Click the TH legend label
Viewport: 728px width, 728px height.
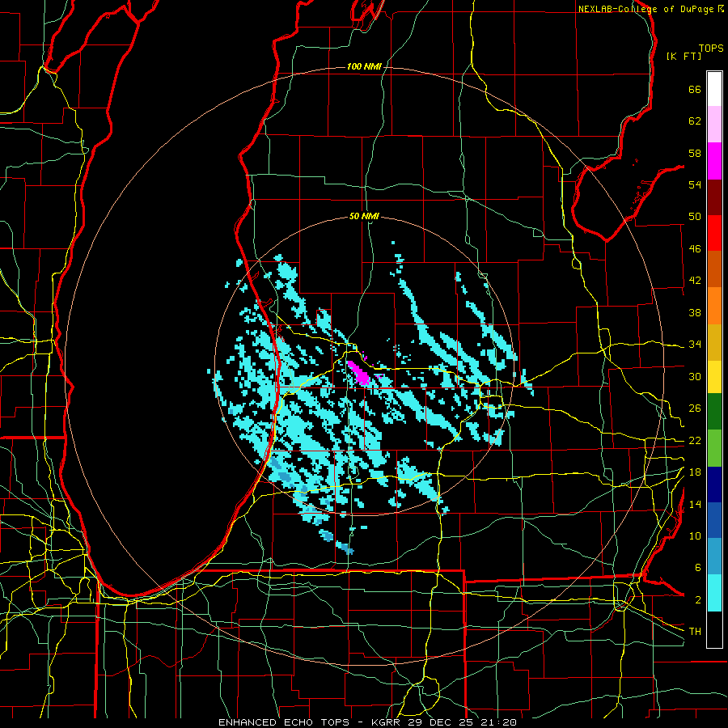[695, 632]
